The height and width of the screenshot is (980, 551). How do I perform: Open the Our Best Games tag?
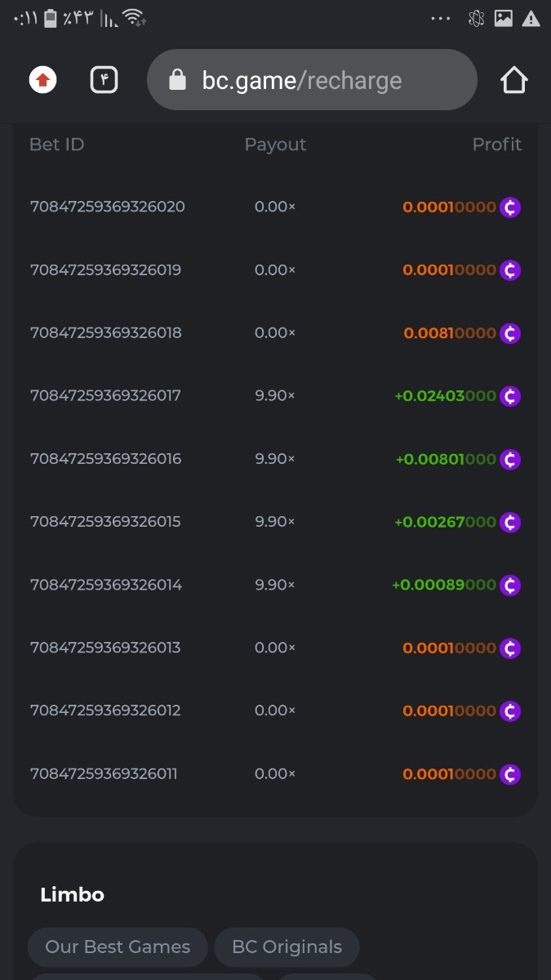pos(118,947)
